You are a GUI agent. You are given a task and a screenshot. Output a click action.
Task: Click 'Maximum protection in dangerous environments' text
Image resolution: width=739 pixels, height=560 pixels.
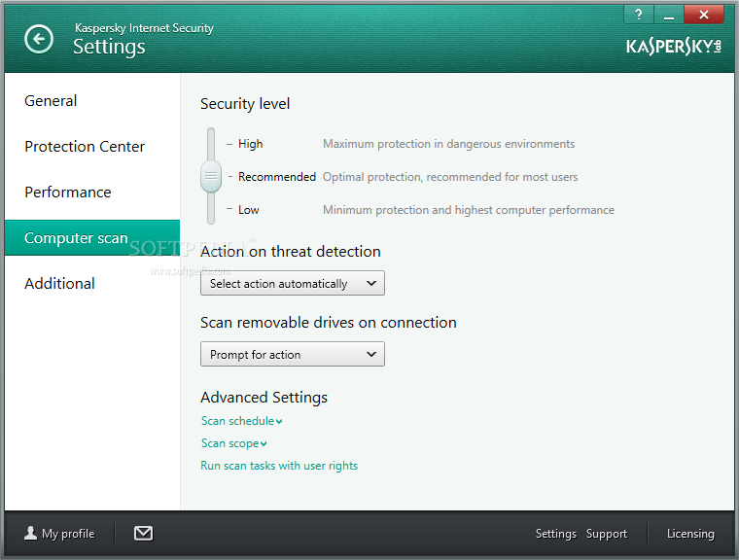(x=448, y=144)
